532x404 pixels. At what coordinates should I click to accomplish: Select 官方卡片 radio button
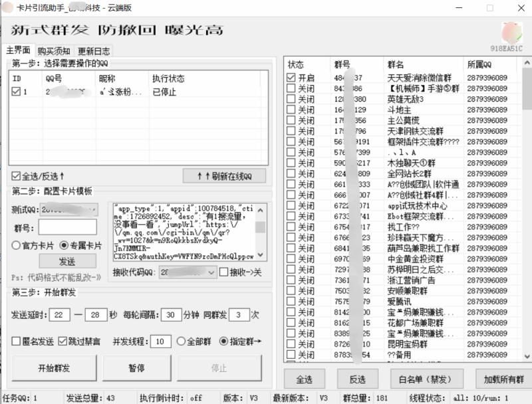(16, 245)
